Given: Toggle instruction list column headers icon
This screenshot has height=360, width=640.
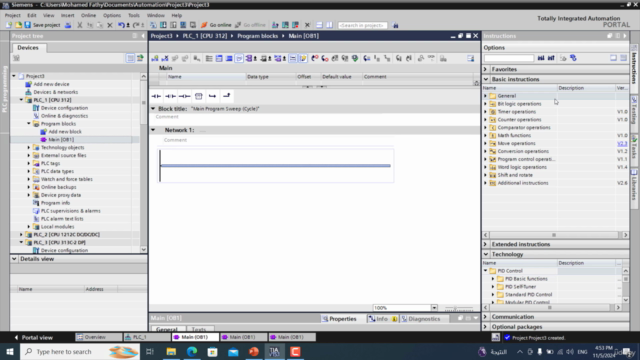Looking at the screenshot, I should 613,58.
